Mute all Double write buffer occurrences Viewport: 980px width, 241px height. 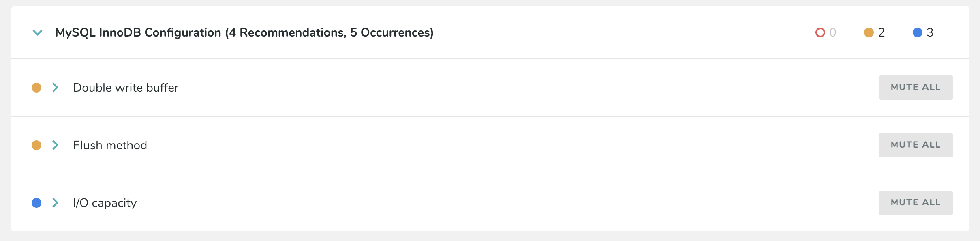(x=916, y=88)
